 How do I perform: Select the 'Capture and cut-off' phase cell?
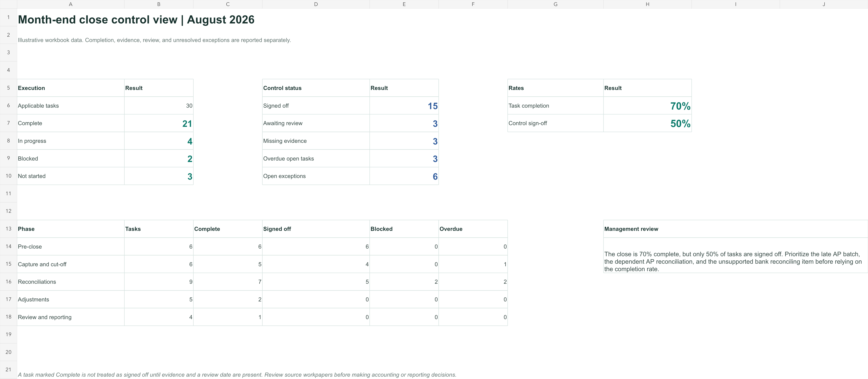coord(71,264)
